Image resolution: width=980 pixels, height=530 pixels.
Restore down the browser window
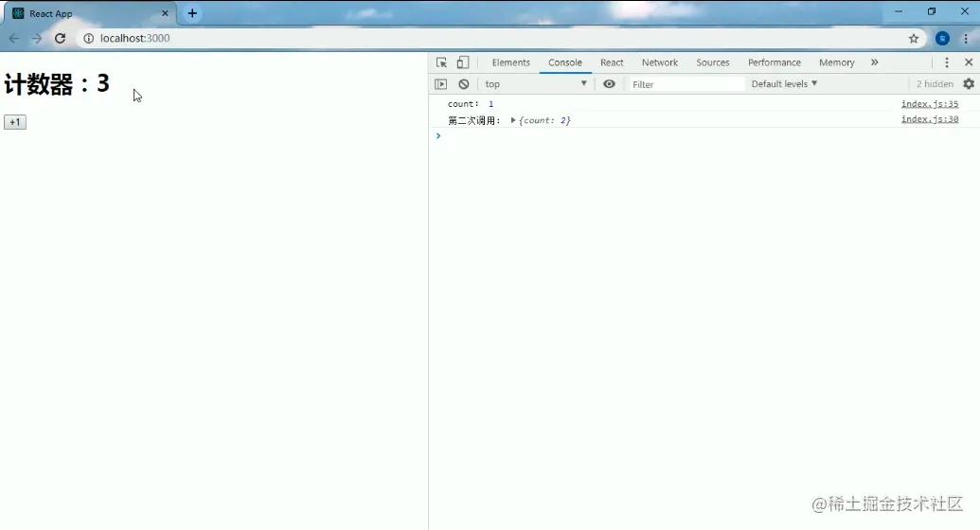click(x=932, y=11)
